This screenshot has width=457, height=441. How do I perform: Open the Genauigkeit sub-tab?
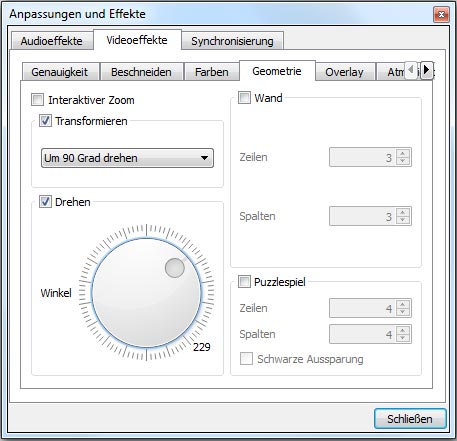[60, 72]
